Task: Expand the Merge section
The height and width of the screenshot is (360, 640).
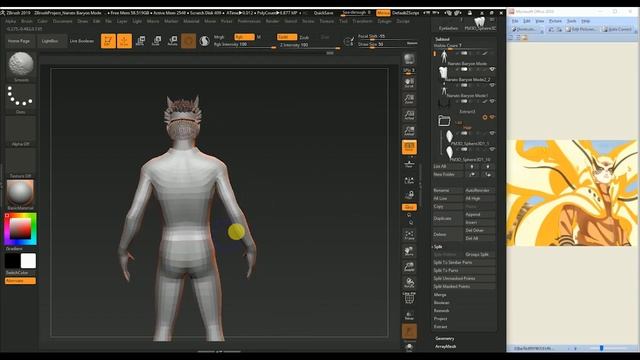Action: click(440, 295)
